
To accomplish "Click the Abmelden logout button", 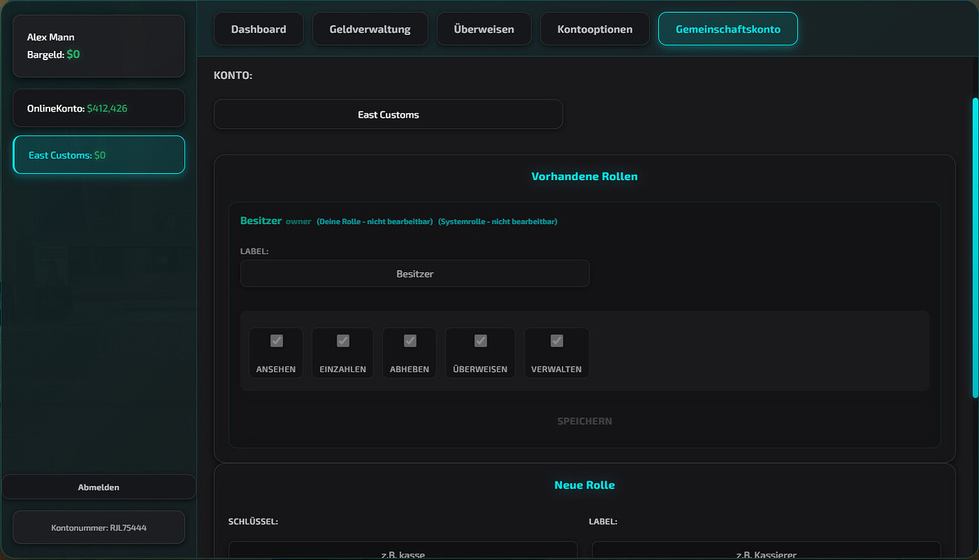I will click(x=99, y=487).
